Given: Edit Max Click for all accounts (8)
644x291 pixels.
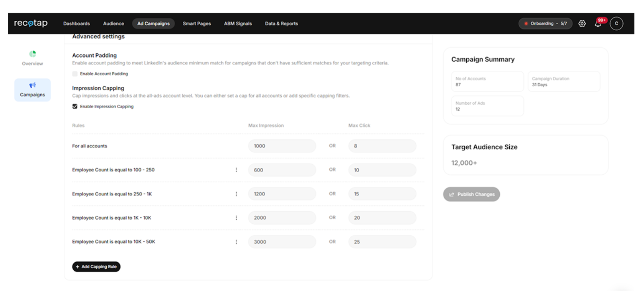Looking at the screenshot, I should pyautogui.click(x=382, y=146).
